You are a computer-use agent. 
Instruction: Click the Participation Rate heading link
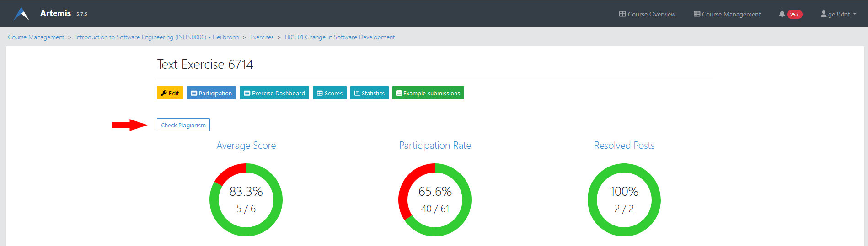tap(435, 145)
